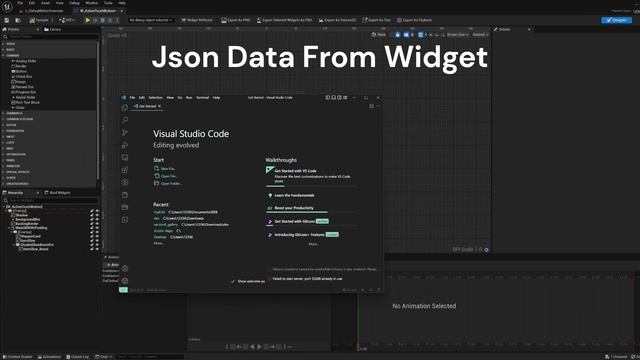
Task: Select Rich Text Block in Palette
Action: click(x=25, y=102)
